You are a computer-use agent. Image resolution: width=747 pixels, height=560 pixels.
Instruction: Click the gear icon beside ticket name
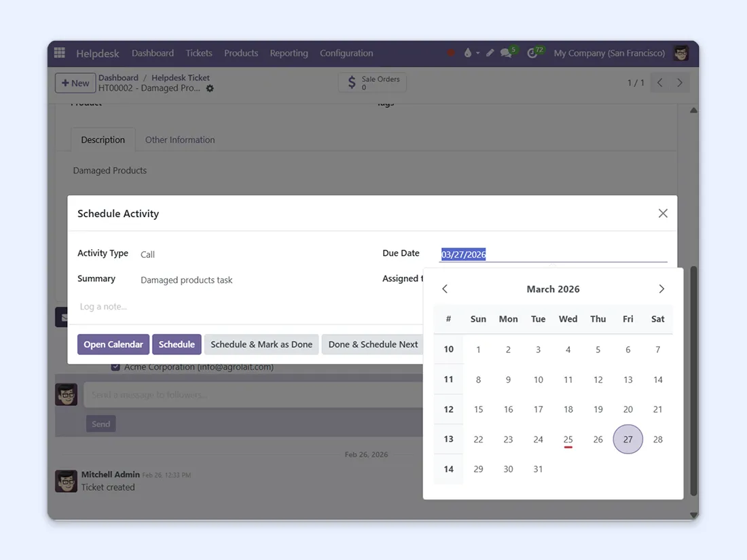[x=210, y=88]
